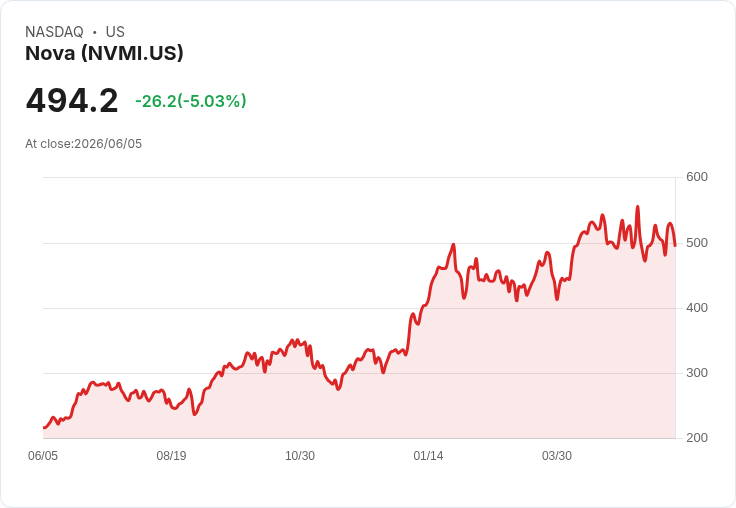This screenshot has width=736, height=508.
Task: Select the NASDAQ exchange label
Action: (x=54, y=32)
